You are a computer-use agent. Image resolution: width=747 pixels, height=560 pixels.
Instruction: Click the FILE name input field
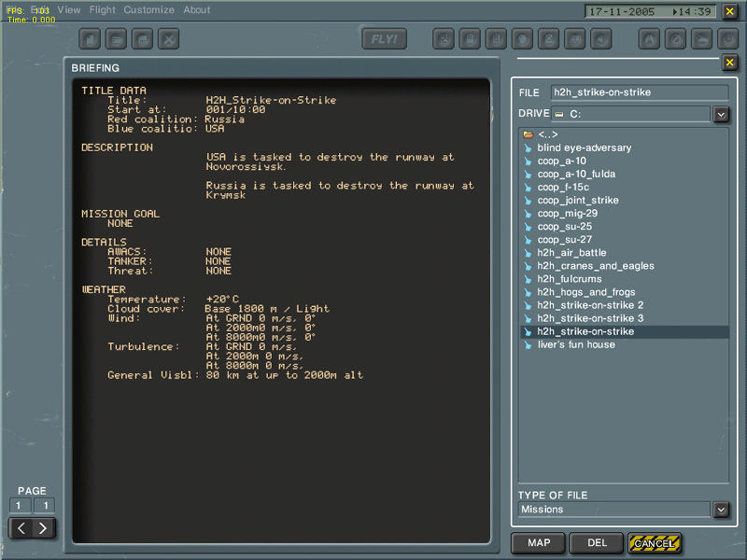click(640, 92)
